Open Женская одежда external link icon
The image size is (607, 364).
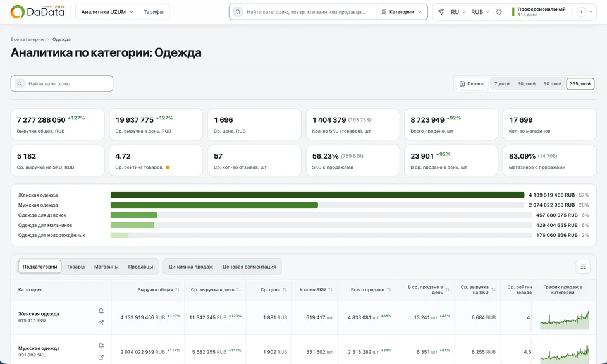(x=101, y=323)
